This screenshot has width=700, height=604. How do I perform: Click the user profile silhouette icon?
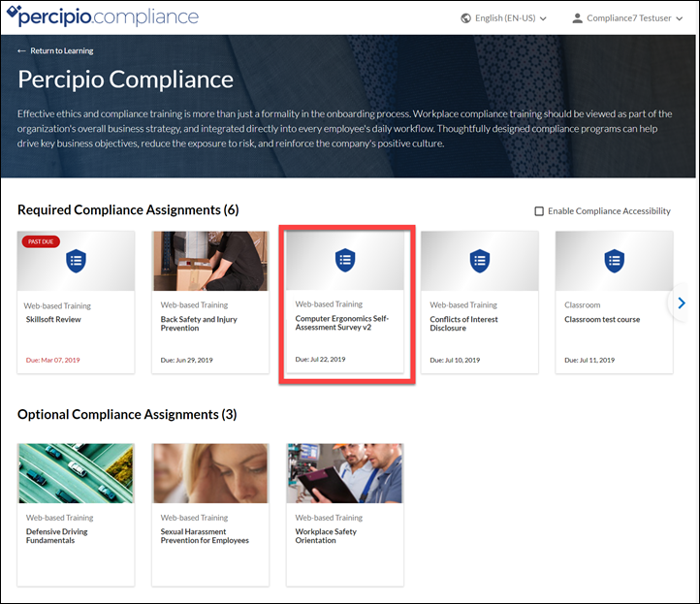(577, 18)
